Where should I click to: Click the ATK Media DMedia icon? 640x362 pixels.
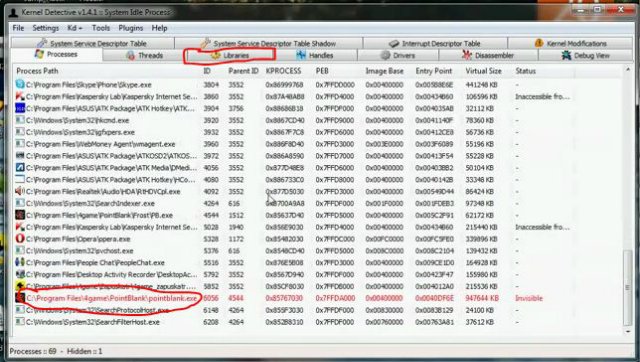pyautogui.click(x=20, y=167)
